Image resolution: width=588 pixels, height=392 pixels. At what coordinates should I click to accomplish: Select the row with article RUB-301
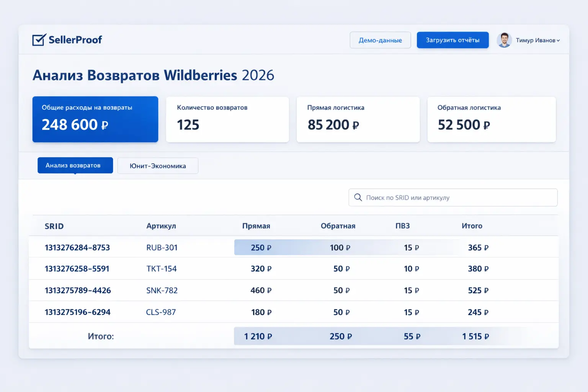coord(162,247)
